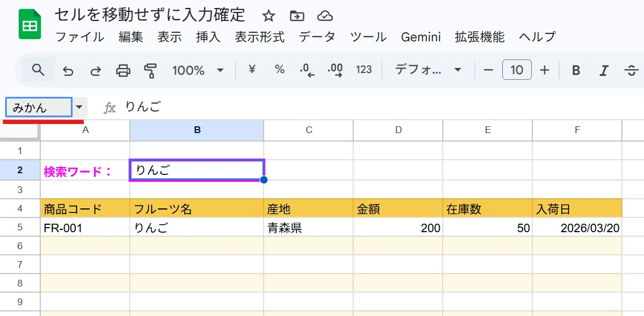Increase decimal places
The width and height of the screenshot is (644, 316).
tap(335, 71)
